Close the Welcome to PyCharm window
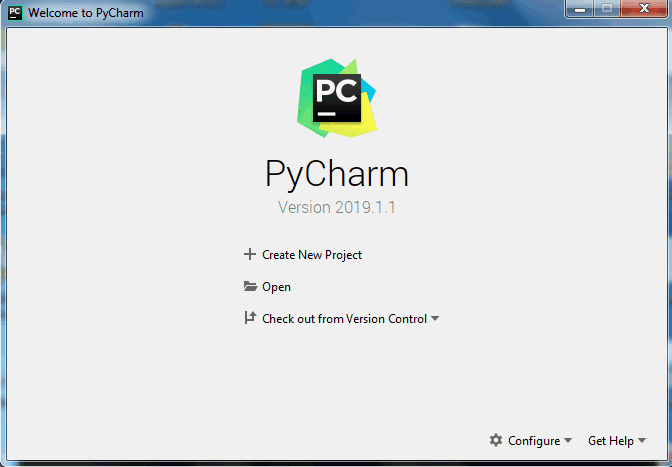The height and width of the screenshot is (467, 672). 644,9
